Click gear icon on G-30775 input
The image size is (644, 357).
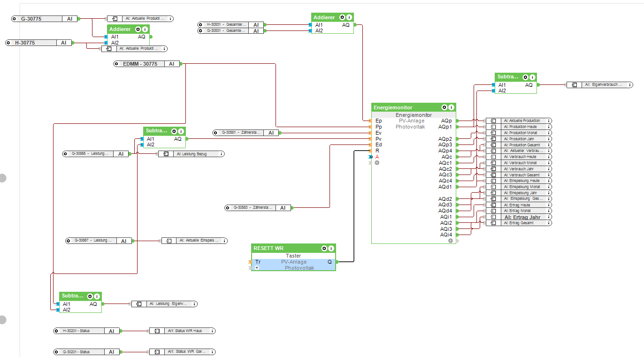(15, 19)
